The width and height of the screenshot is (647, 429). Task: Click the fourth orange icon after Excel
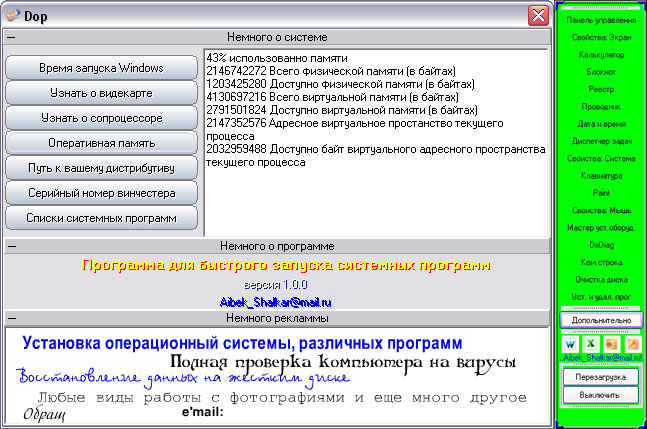pos(632,344)
